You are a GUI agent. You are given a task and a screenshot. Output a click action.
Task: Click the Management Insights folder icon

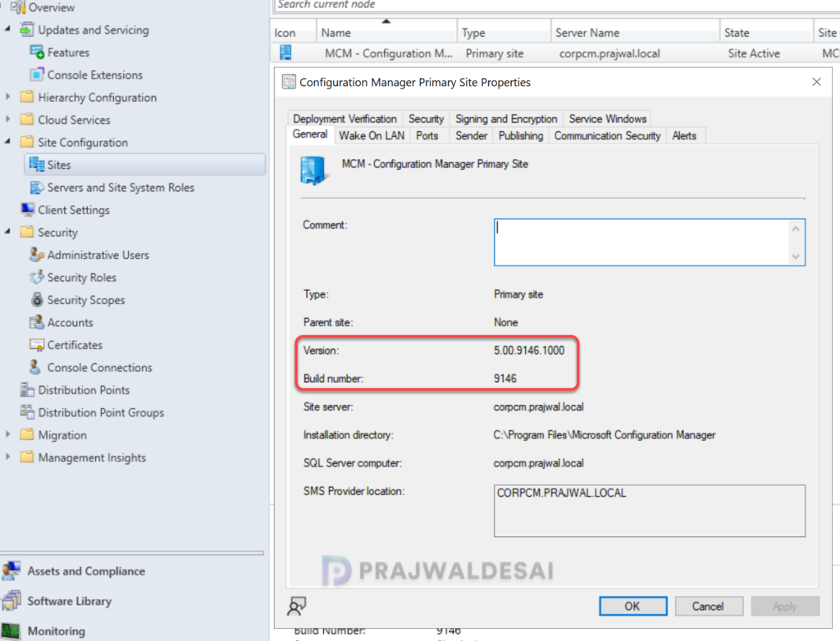(x=26, y=457)
